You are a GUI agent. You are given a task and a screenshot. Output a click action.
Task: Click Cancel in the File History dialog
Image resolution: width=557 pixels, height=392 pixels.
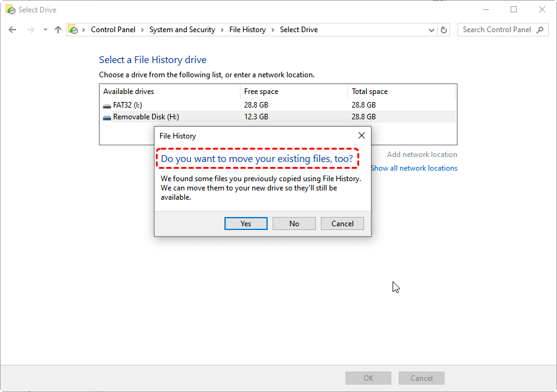tap(342, 224)
